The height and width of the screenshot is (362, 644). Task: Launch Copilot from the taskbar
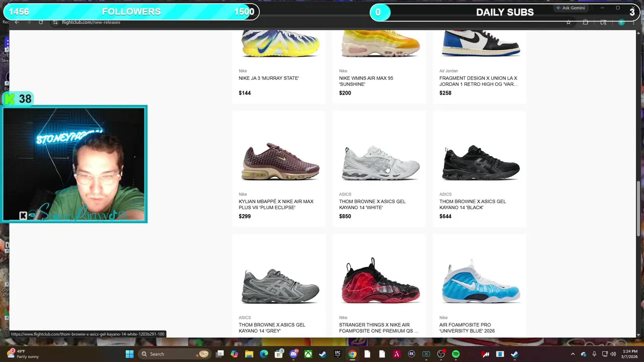pyautogui.click(x=234, y=354)
